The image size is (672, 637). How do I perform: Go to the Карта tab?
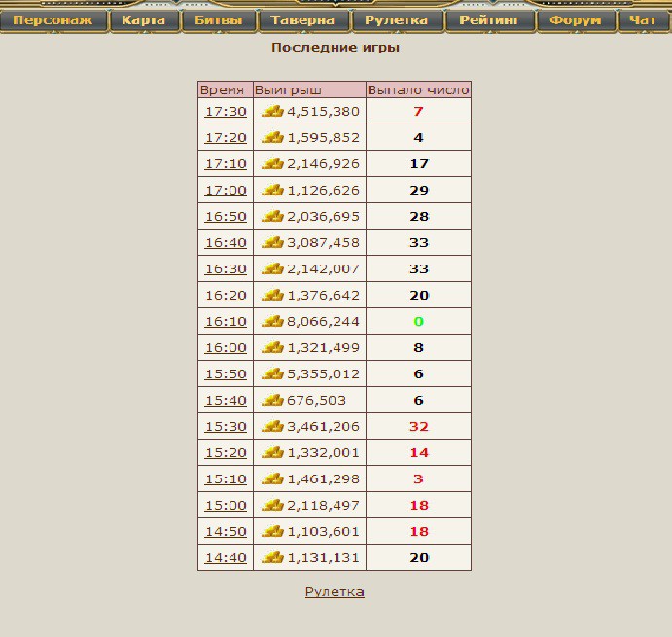144,20
